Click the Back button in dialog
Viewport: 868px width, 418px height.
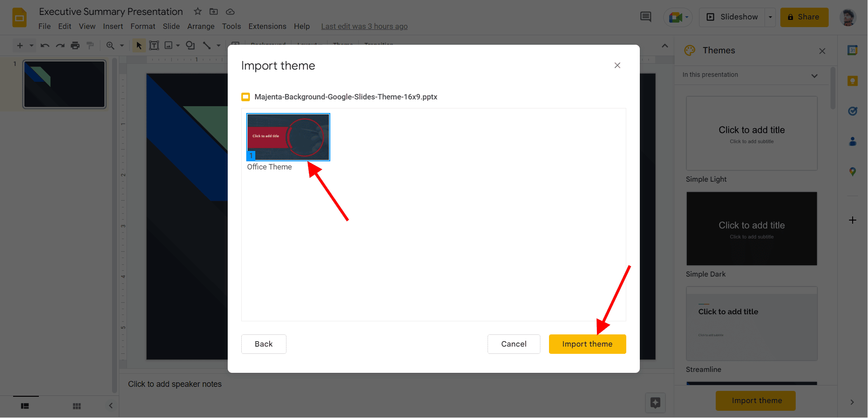[x=263, y=344]
